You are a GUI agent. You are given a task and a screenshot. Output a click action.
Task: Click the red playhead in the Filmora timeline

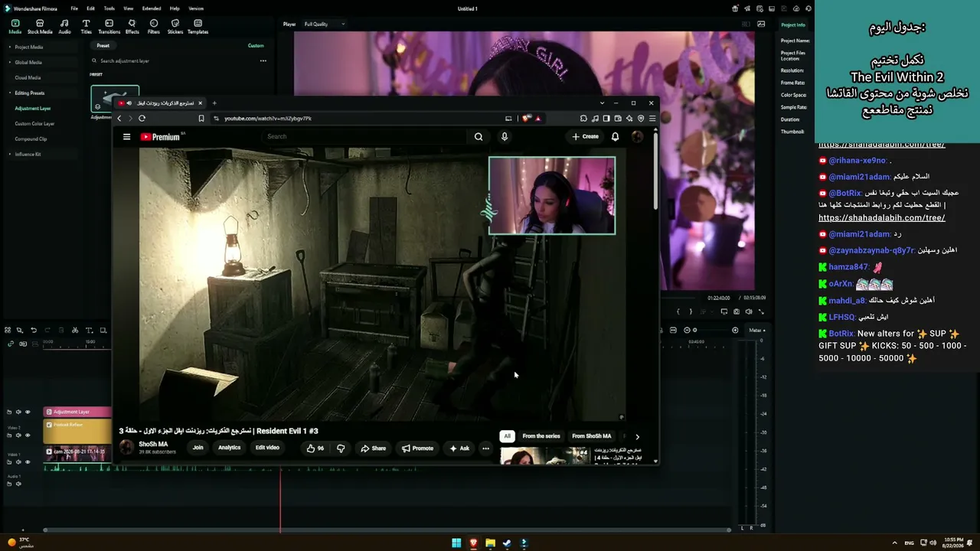click(280, 499)
